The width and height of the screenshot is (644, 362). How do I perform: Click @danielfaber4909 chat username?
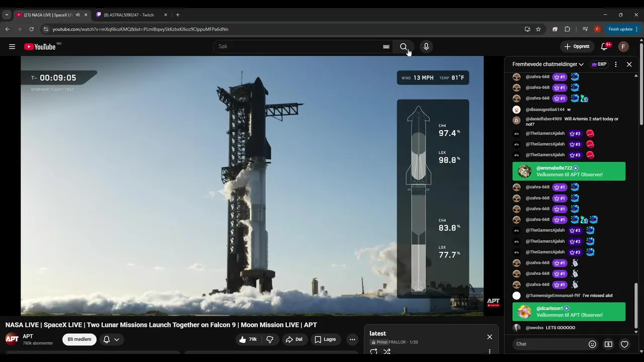click(543, 119)
